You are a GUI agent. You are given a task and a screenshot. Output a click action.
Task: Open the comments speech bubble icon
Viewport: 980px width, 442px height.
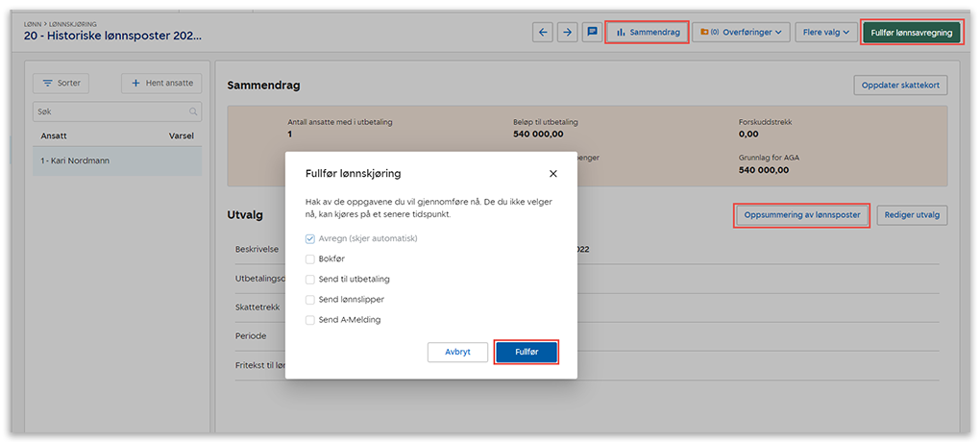pos(592,32)
